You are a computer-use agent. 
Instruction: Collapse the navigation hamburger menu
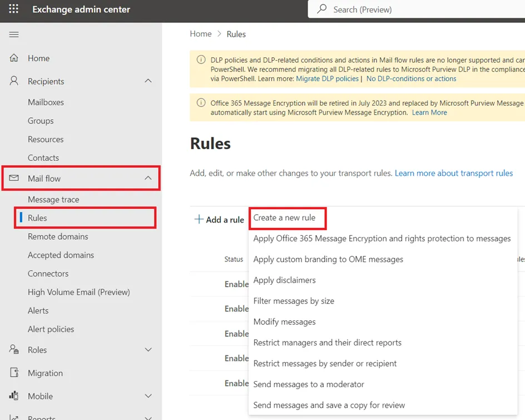coord(14,34)
